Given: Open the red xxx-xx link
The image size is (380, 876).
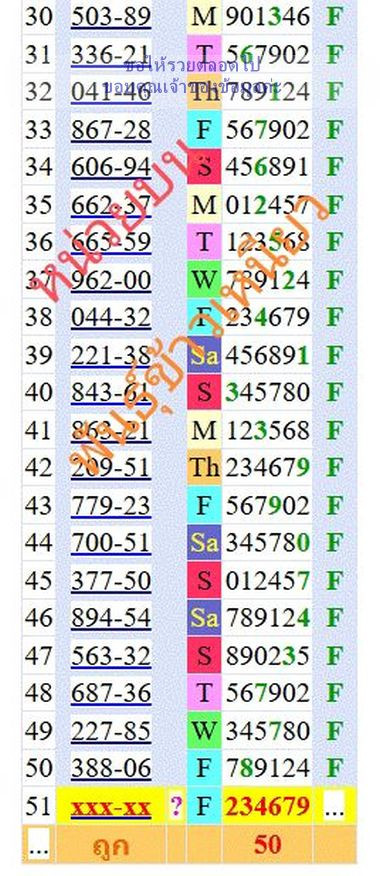Looking at the screenshot, I should point(111,807).
